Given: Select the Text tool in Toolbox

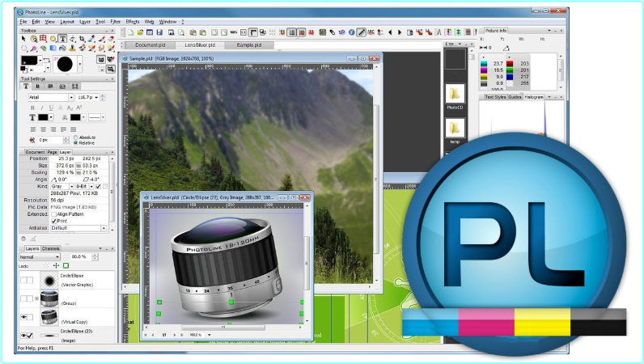Looking at the screenshot, I should click(x=62, y=39).
